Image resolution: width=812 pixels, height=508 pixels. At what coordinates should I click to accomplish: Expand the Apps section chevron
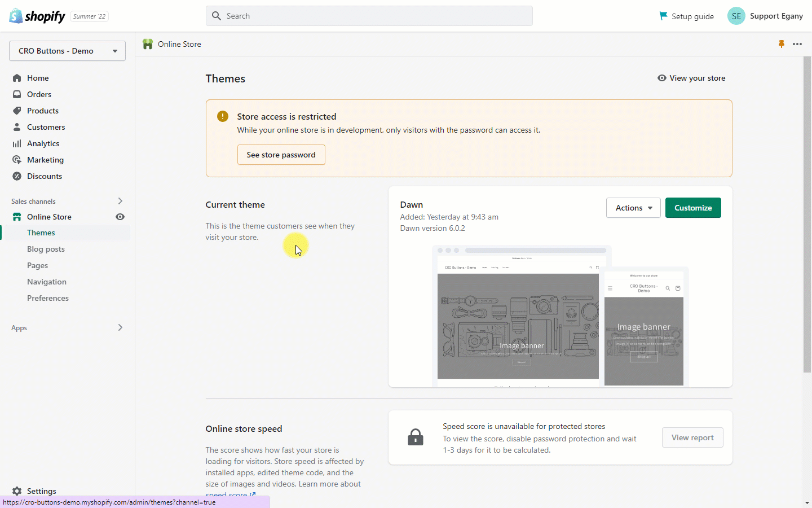tap(120, 327)
